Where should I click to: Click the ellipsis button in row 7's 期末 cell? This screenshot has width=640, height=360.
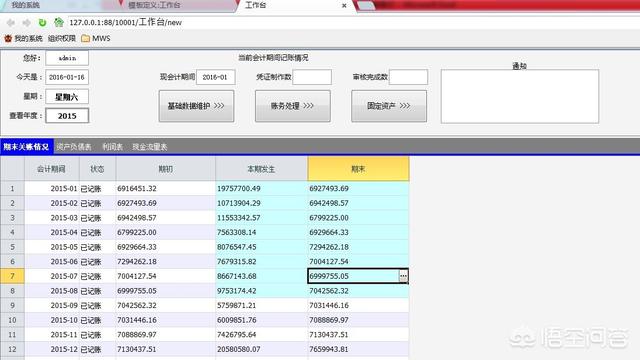(x=403, y=276)
